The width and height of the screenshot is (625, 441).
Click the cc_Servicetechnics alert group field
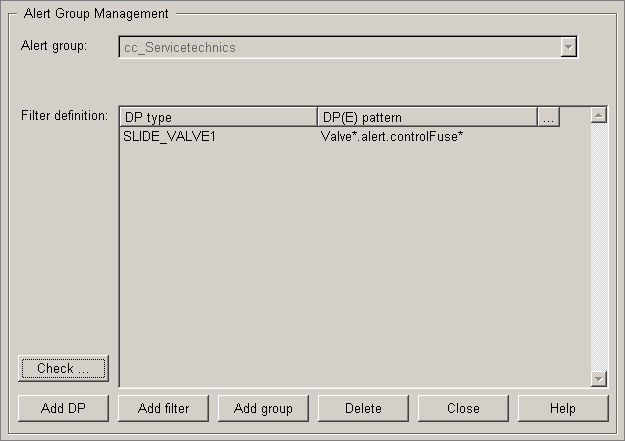pos(338,47)
